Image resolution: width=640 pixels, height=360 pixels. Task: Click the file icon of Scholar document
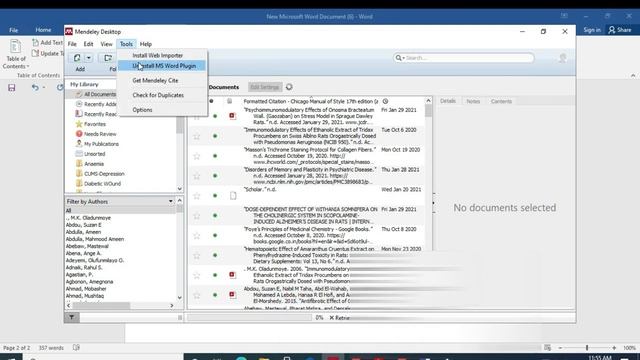pos(233,196)
